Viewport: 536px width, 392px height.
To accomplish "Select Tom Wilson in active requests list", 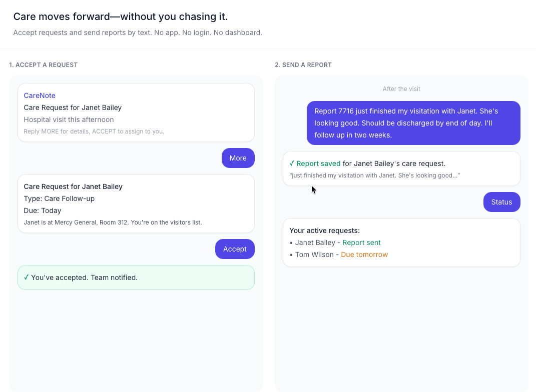I will coord(314,254).
